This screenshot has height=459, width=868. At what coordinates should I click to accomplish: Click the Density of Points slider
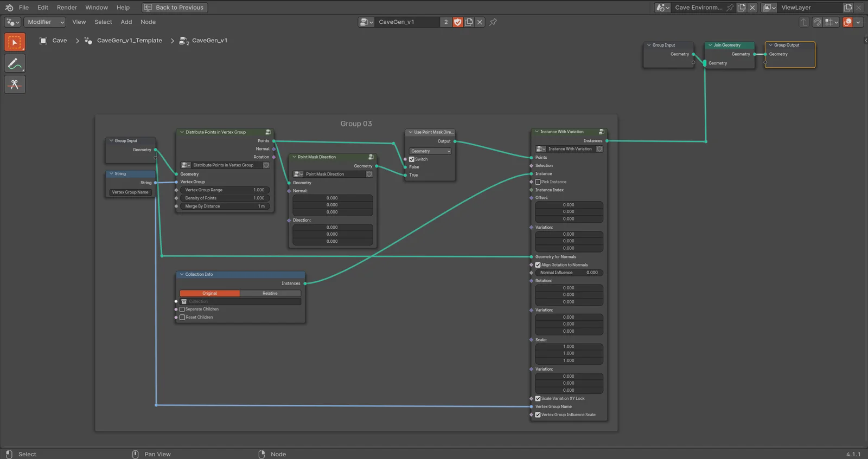(x=224, y=198)
